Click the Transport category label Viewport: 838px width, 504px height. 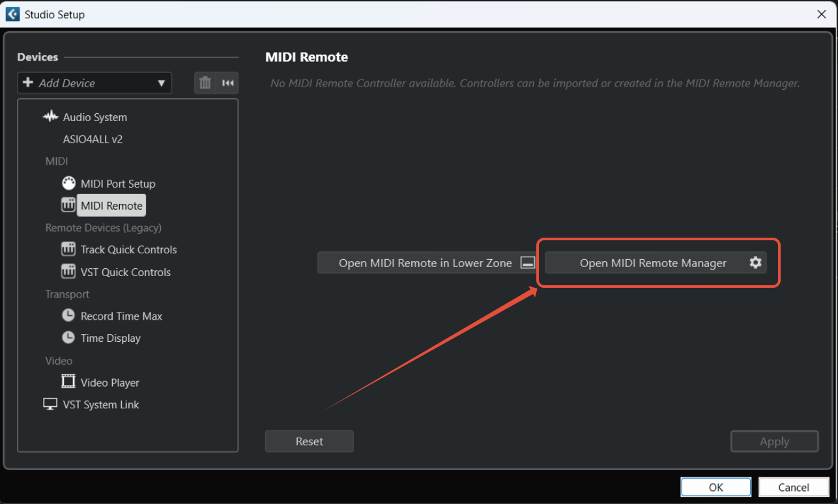(x=67, y=294)
